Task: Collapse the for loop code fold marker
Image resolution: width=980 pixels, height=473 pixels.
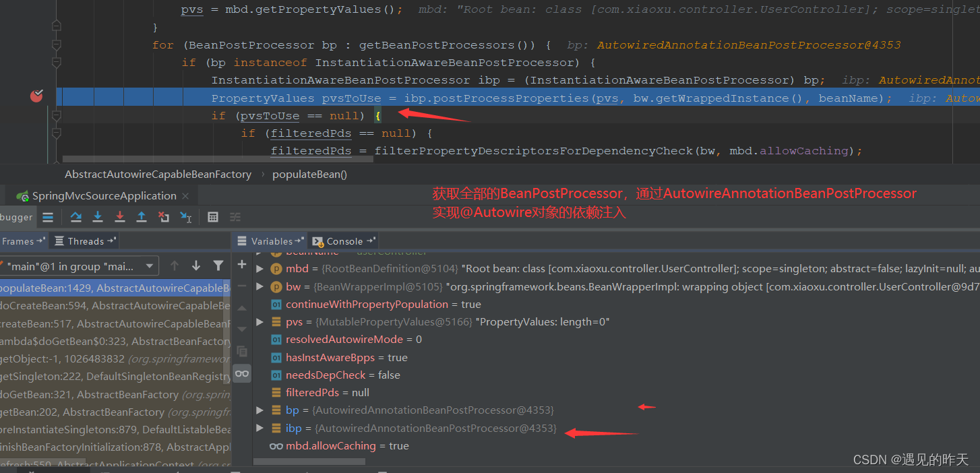Action: pos(57,45)
